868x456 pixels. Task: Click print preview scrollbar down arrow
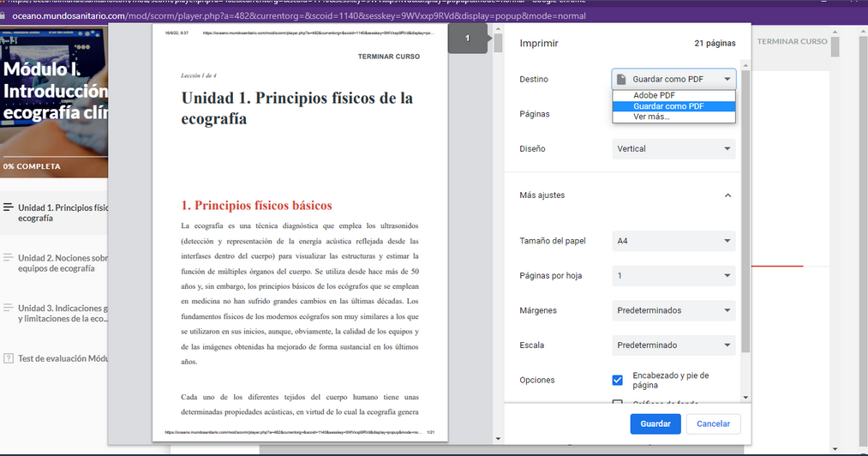498,439
